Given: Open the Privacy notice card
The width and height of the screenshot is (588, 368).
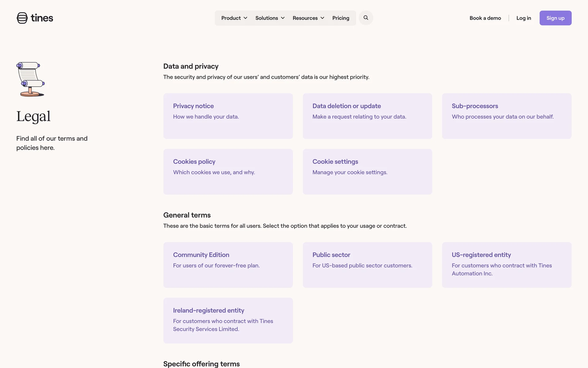Looking at the screenshot, I should (228, 116).
